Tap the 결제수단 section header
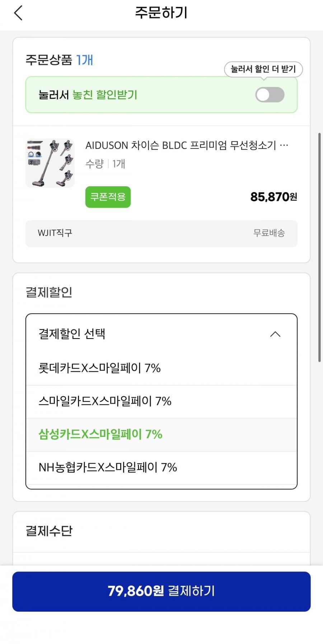 click(x=49, y=531)
